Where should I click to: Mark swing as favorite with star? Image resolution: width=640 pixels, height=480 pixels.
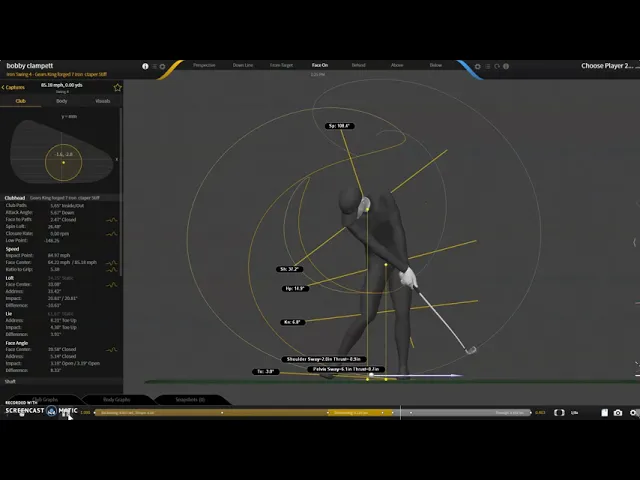pyautogui.click(x=118, y=87)
